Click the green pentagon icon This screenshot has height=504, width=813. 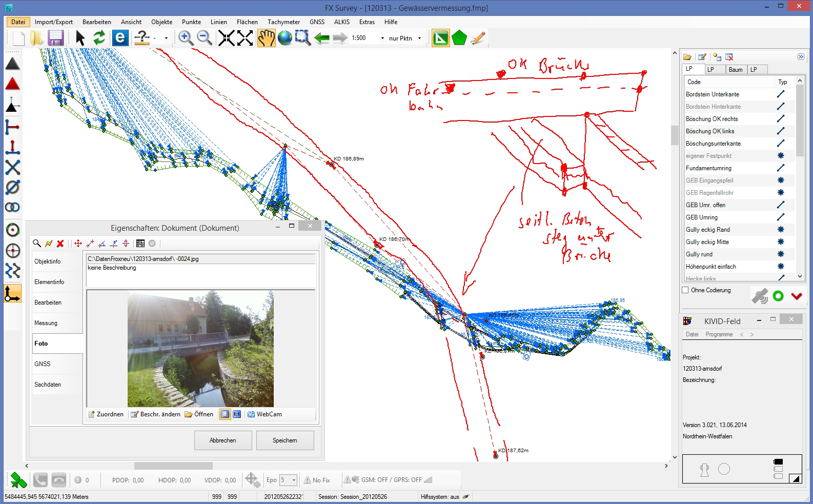click(x=459, y=38)
